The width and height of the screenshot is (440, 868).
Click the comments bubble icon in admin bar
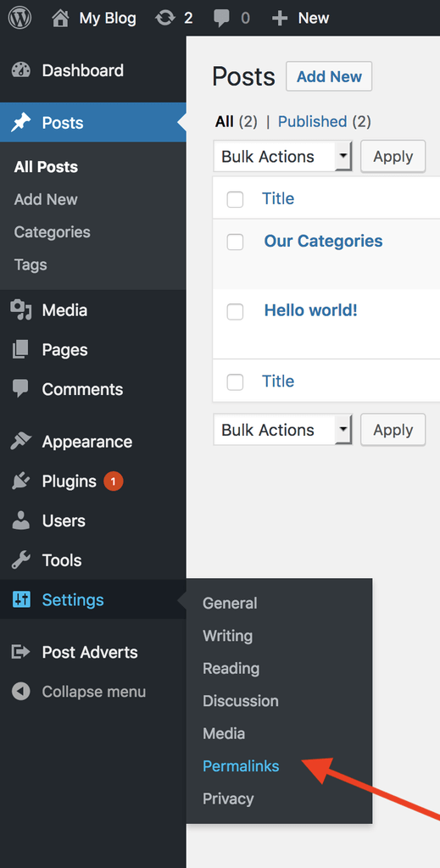[x=221, y=19]
